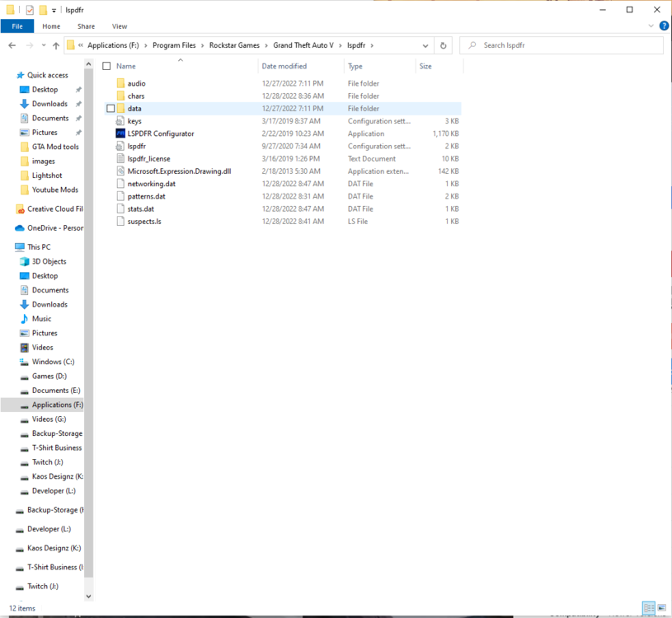This screenshot has width=672, height=618.
Task: Select the patterns.dat file icon
Action: [x=120, y=196]
